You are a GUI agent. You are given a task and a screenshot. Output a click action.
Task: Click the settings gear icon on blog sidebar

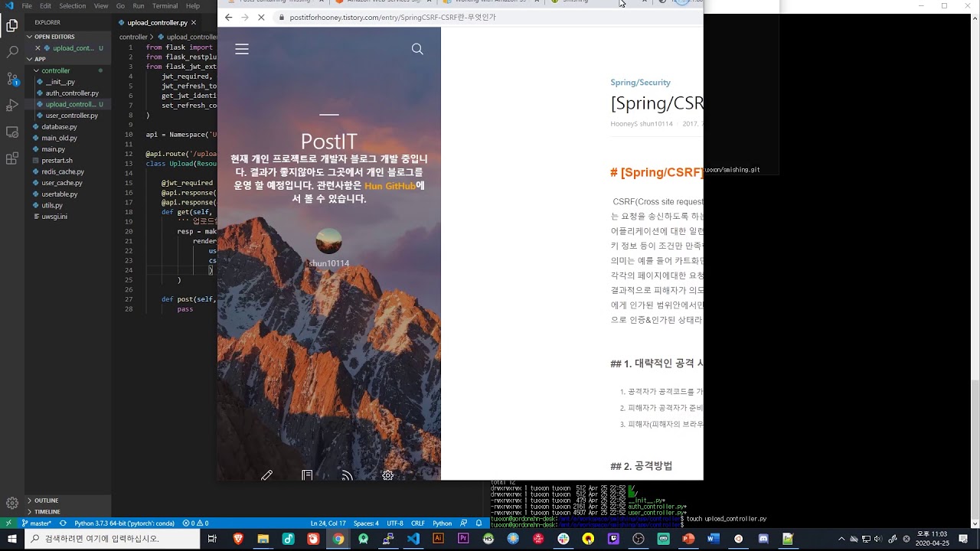(x=388, y=475)
